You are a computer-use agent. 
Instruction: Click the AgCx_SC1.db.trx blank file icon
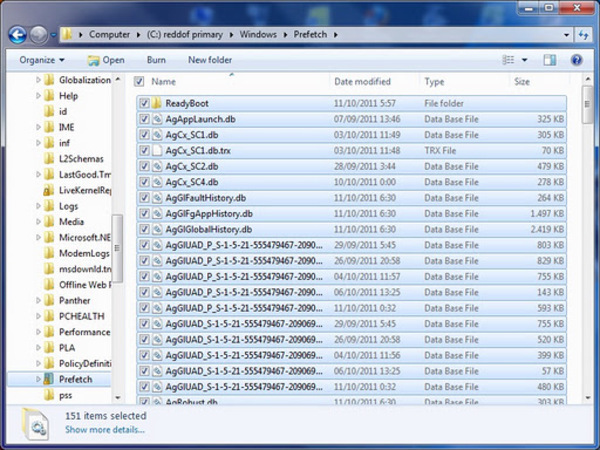tap(157, 150)
